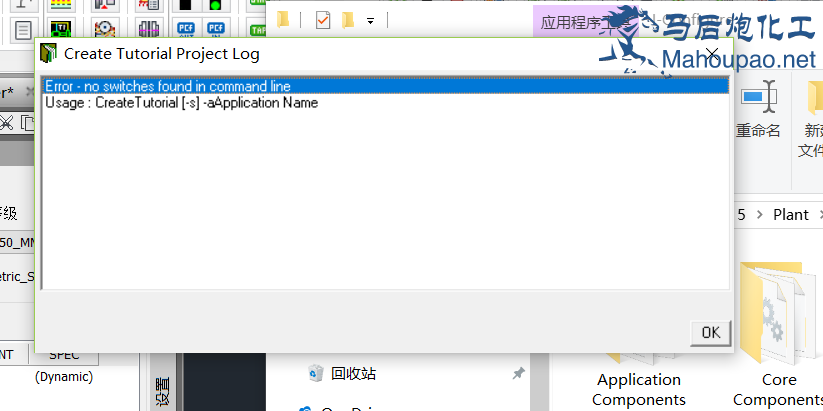Expand the Quick Access Toolbar dropdown arrow
The width and height of the screenshot is (823, 411).
[x=370, y=19]
